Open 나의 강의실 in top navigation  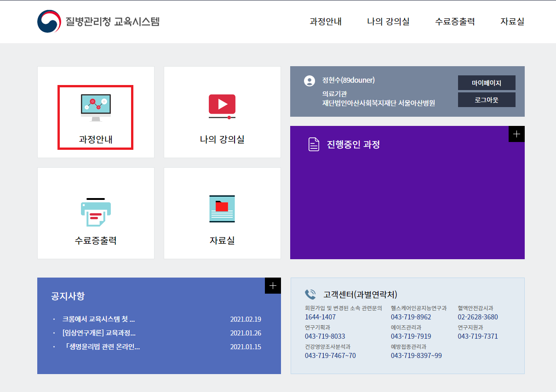click(388, 22)
